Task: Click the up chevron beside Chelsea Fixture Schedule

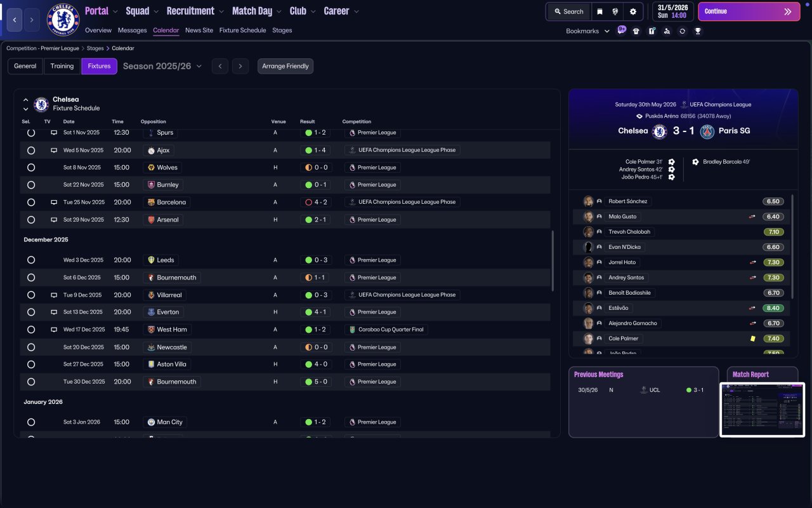Action: tap(25, 100)
